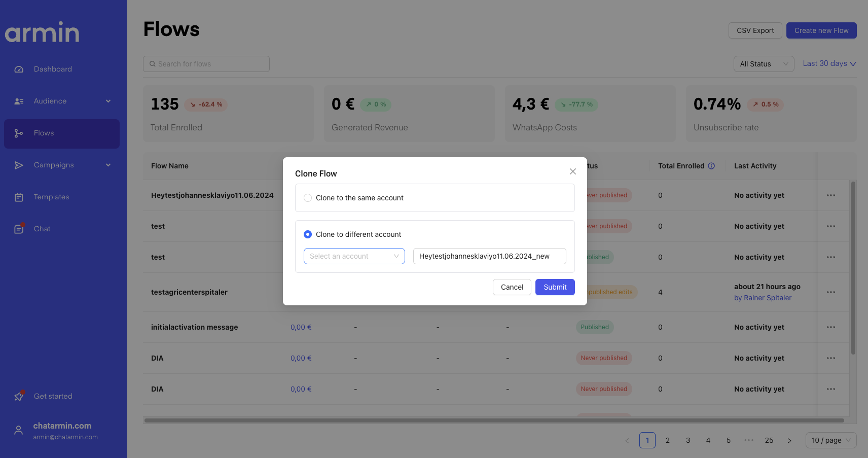
Task: Click the Audience contacts icon
Action: click(x=19, y=101)
